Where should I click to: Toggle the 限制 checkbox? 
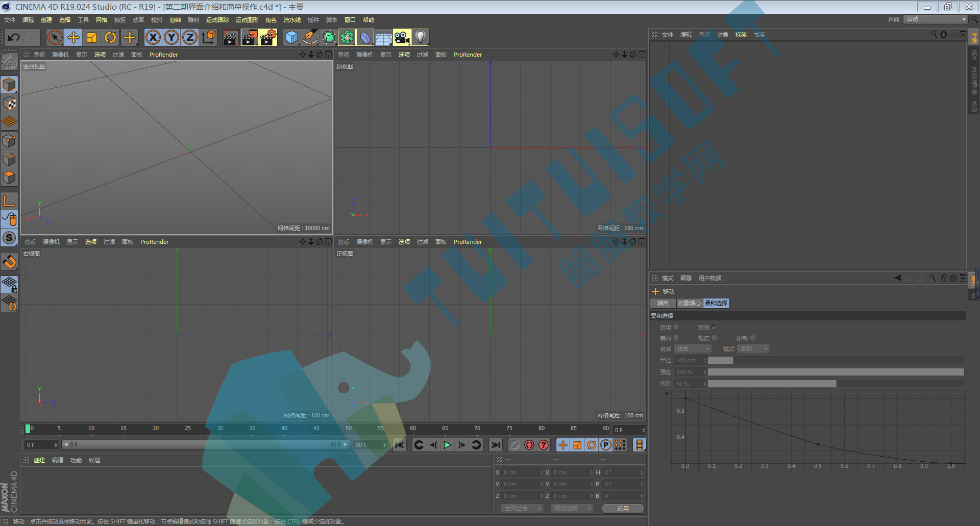click(x=753, y=338)
